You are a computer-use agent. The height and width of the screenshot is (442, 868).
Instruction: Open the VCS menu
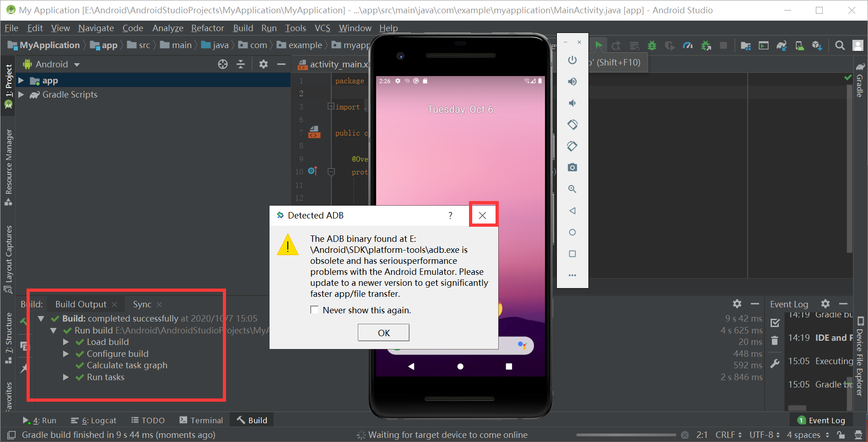pyautogui.click(x=323, y=28)
